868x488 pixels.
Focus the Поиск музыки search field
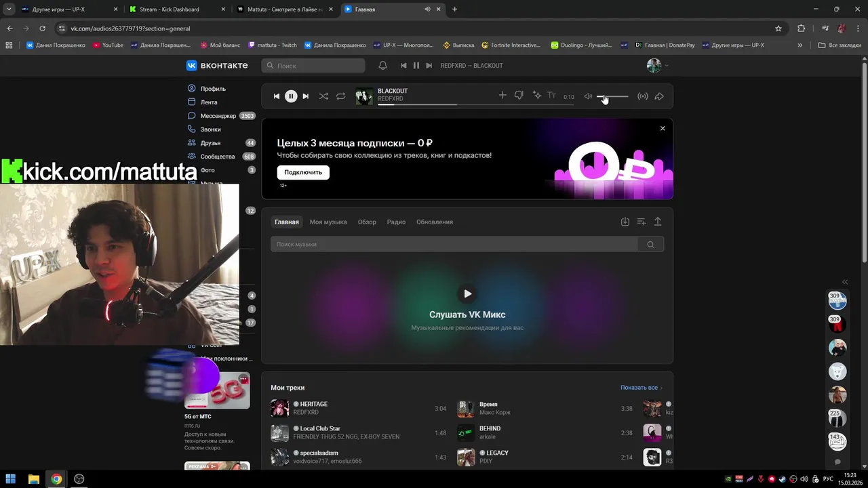click(454, 244)
